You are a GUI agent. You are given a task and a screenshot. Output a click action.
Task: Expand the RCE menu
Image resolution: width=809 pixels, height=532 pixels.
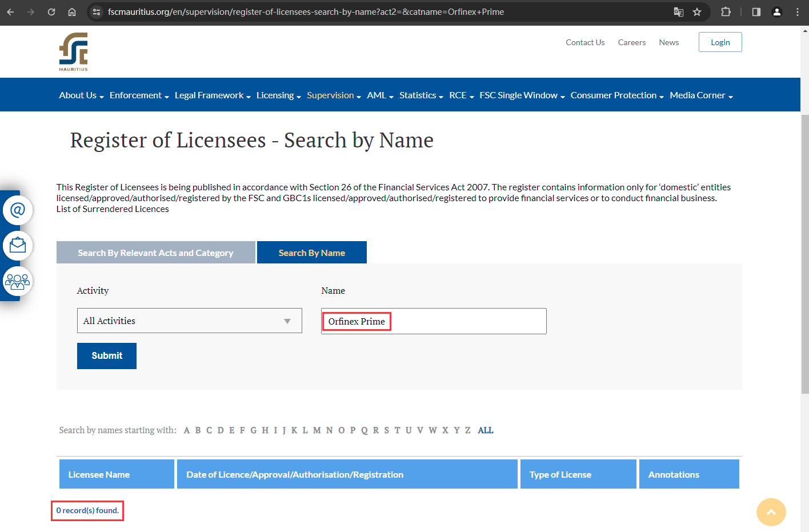click(x=462, y=95)
